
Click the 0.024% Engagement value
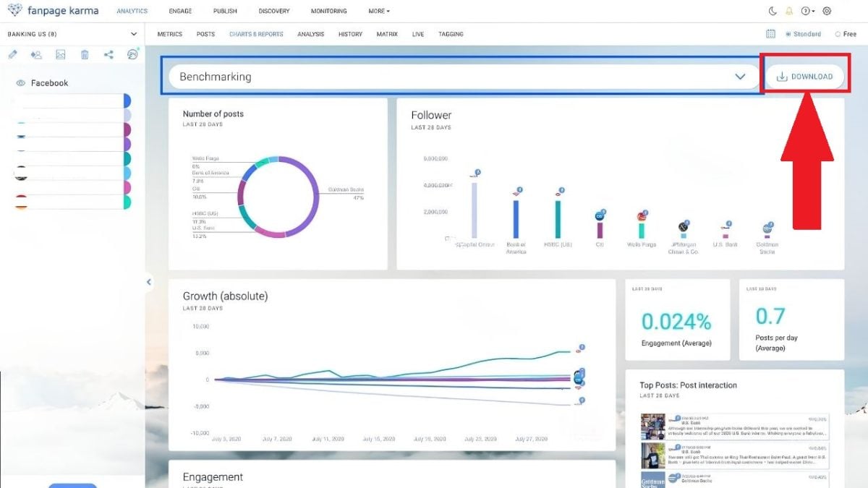point(676,322)
